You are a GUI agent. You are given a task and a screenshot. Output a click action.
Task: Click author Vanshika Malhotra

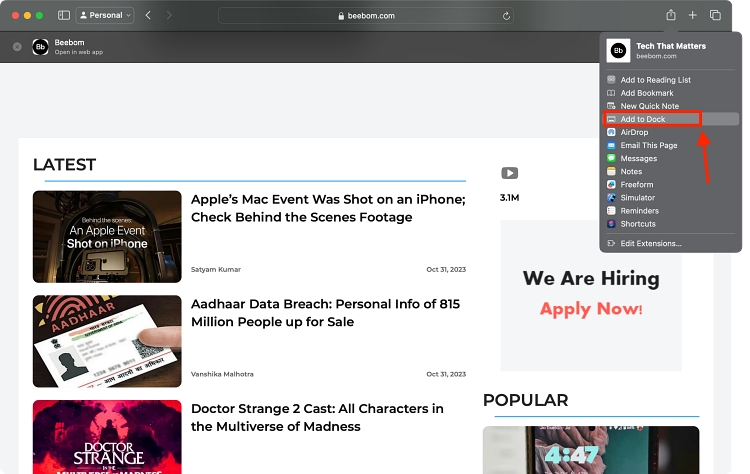[222, 374]
